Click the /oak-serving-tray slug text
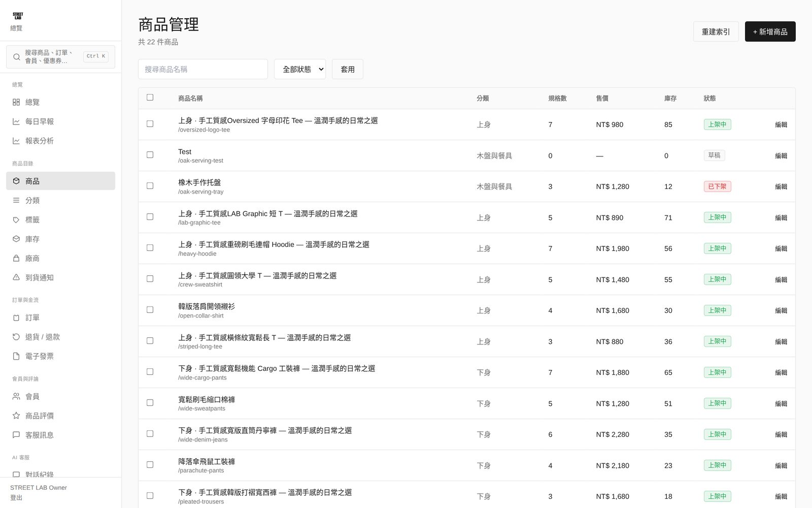812x508 pixels. tap(200, 192)
